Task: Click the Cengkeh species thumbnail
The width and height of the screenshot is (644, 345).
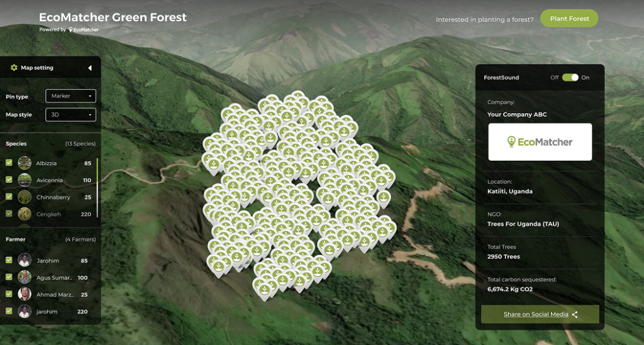Action: pos(25,214)
